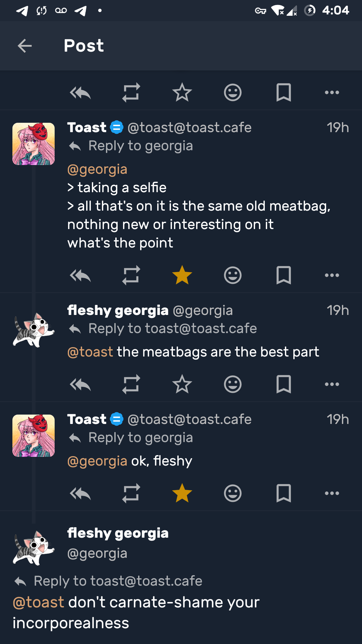This screenshot has height=644, width=362.
Task: Bookmark Toast's selfie meatbag post
Action: (x=284, y=275)
